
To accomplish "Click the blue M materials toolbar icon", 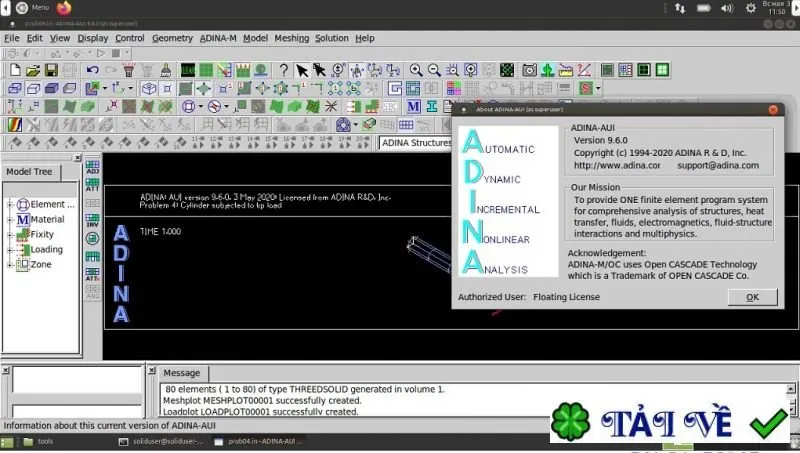I will [x=414, y=107].
